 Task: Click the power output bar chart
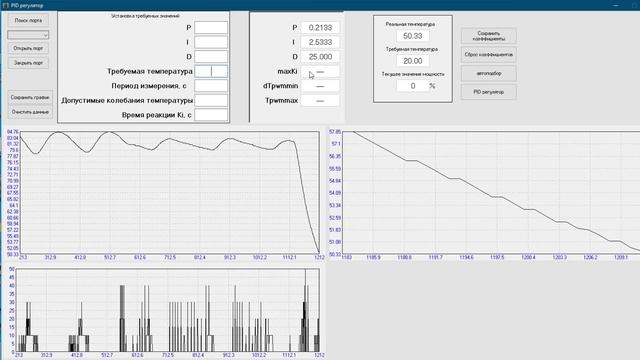click(167, 310)
